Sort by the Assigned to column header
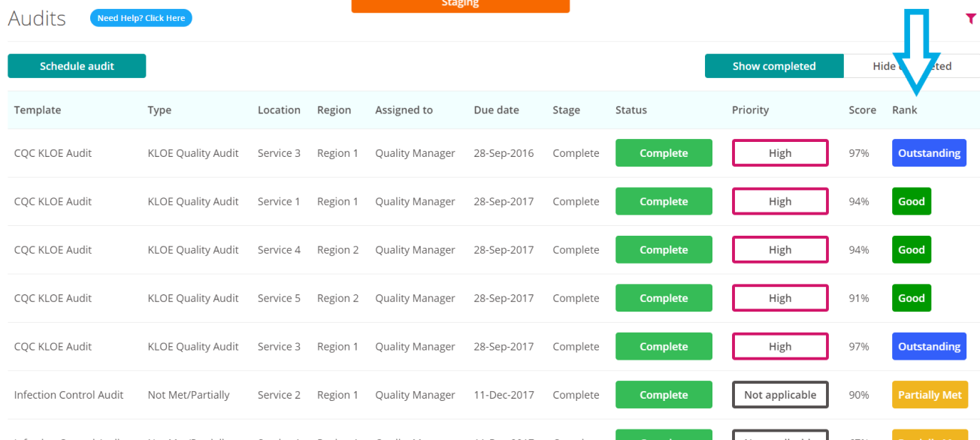The height and width of the screenshot is (440, 980). tap(404, 110)
